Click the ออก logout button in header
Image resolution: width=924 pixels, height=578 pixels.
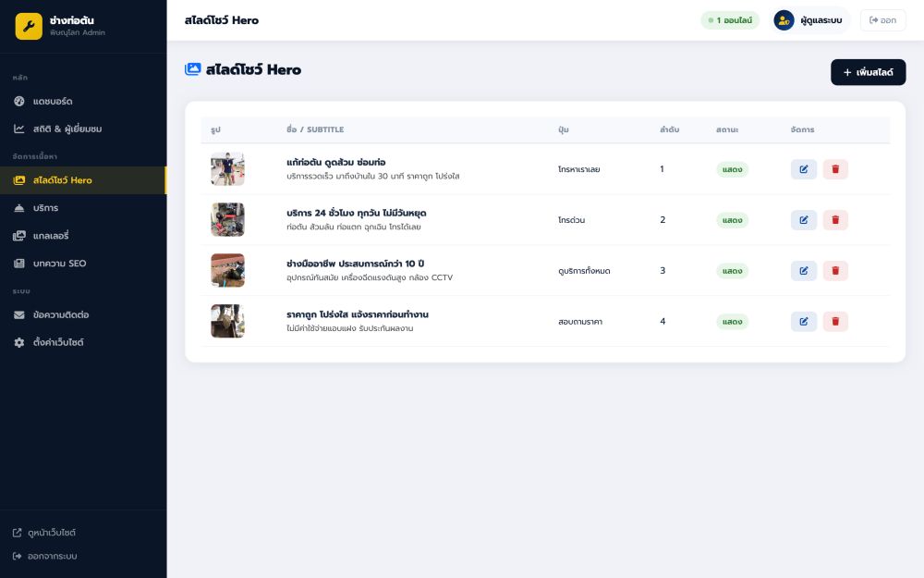(x=882, y=20)
